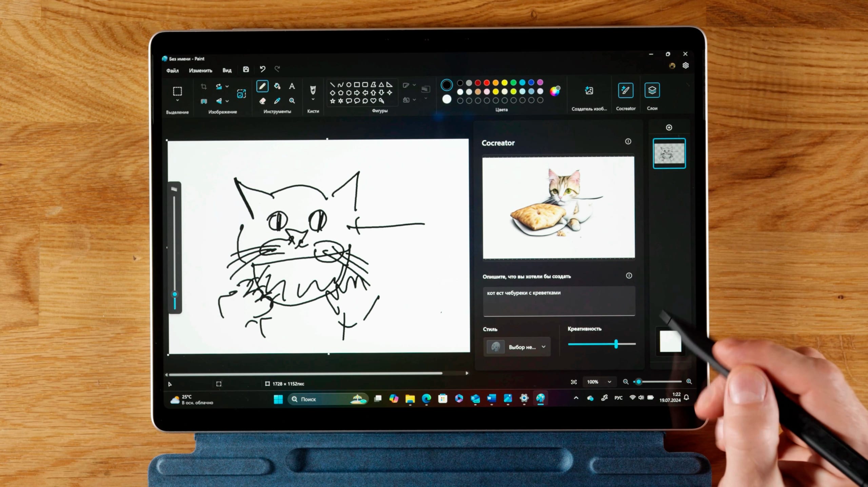Viewport: 868px width, 487px height.
Task: Expand the Выделение selection options chevron
Action: pyautogui.click(x=177, y=100)
